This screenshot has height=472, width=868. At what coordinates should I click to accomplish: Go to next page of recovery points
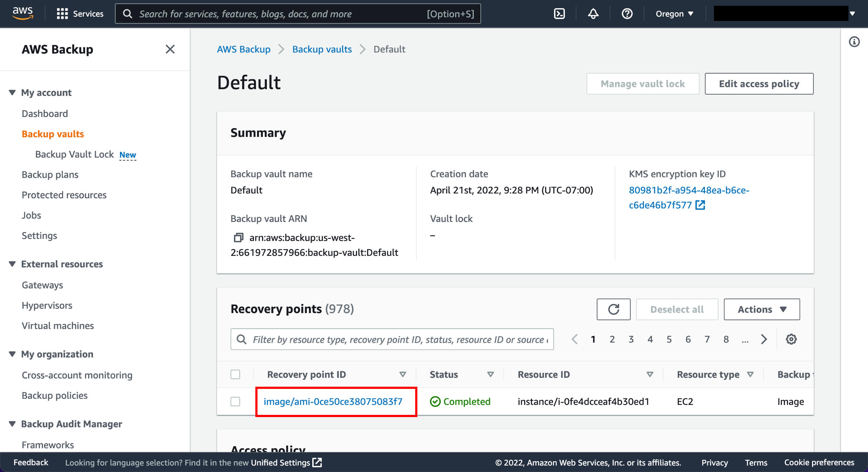tap(764, 339)
